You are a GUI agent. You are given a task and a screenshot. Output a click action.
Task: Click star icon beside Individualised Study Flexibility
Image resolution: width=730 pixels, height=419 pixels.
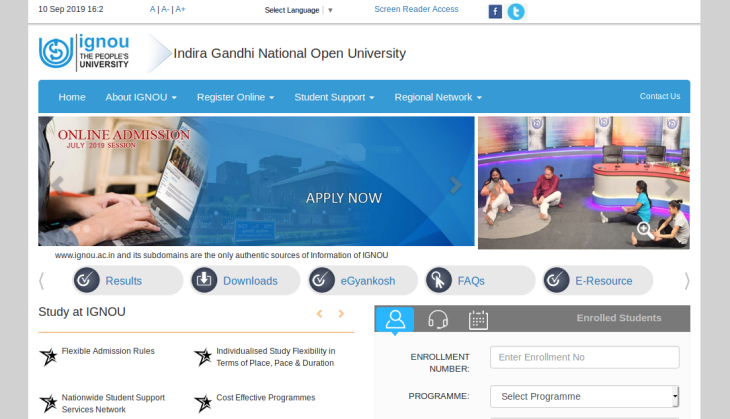tap(203, 357)
